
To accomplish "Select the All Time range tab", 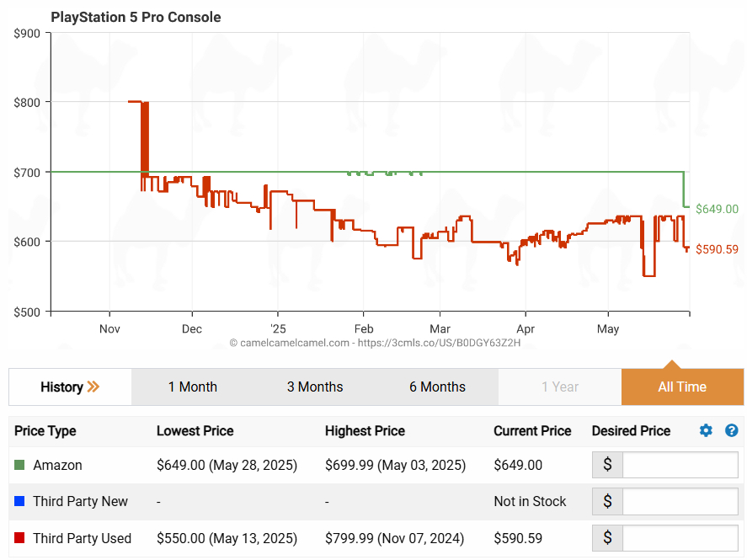I will pyautogui.click(x=682, y=387).
